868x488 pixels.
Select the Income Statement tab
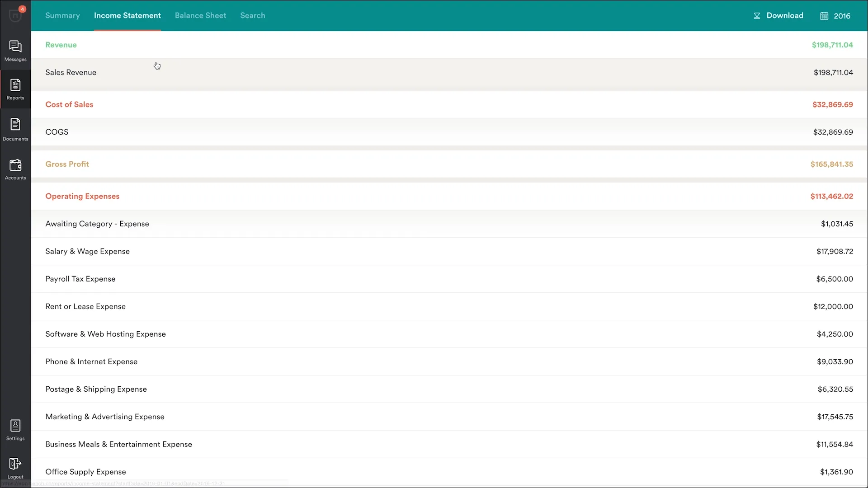pyautogui.click(x=127, y=15)
